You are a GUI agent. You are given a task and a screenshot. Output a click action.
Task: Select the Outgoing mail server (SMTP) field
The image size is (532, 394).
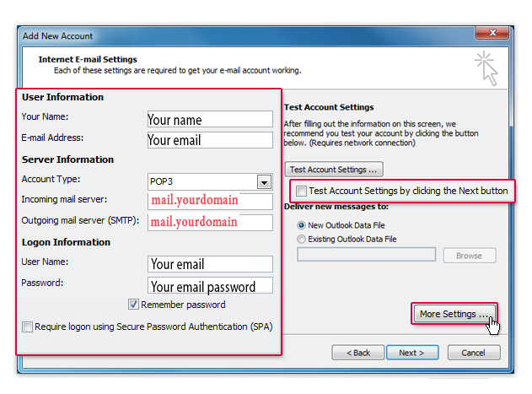210,222
